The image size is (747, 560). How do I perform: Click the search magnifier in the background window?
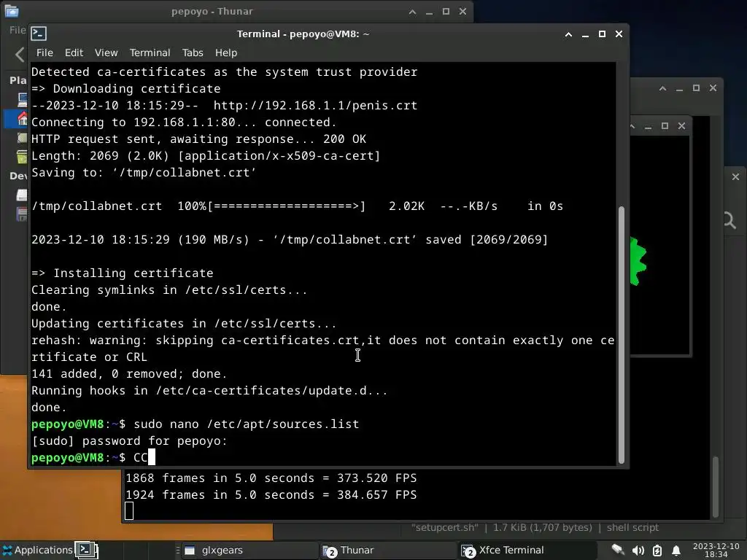coord(729,220)
